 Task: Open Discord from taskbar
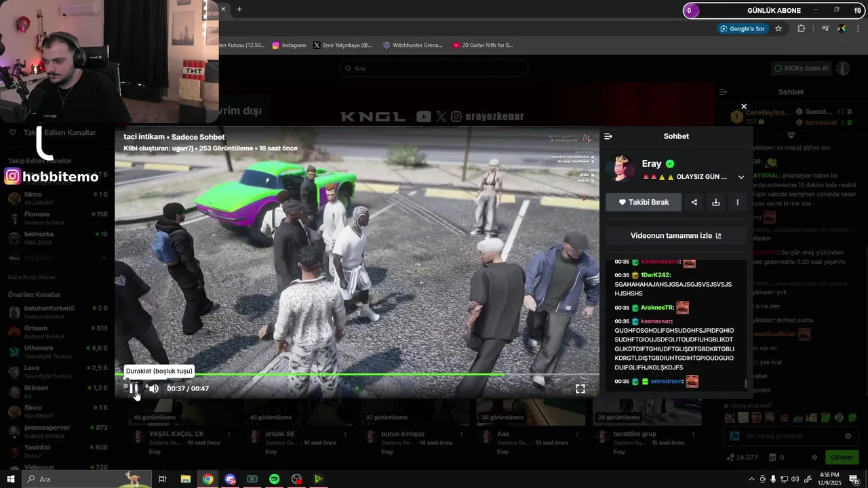pyautogui.click(x=230, y=479)
